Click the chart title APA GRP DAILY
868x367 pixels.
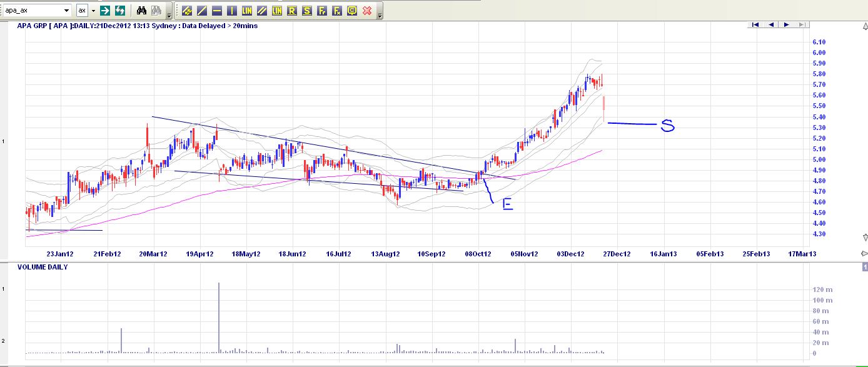137,26
